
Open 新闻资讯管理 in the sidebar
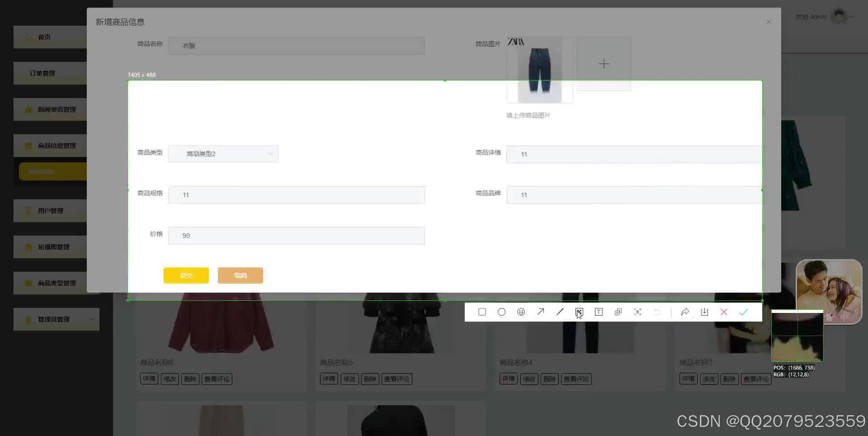(x=50, y=109)
